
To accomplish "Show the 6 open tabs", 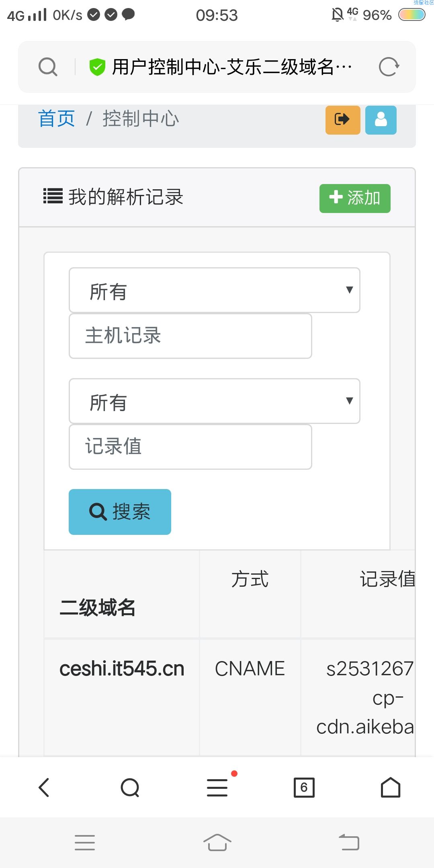I will (304, 787).
